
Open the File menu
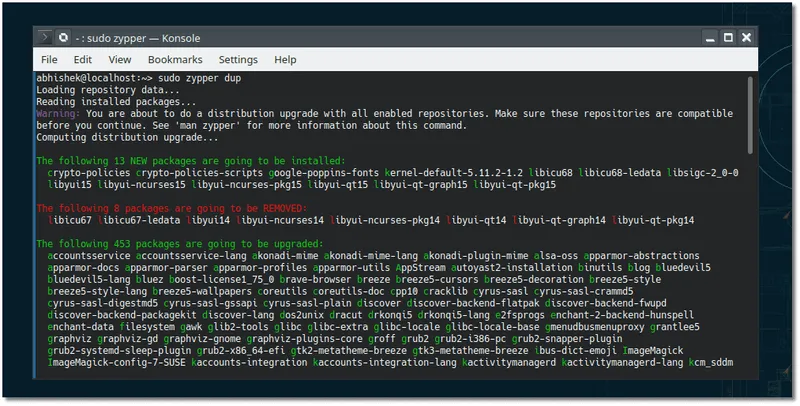pos(50,60)
